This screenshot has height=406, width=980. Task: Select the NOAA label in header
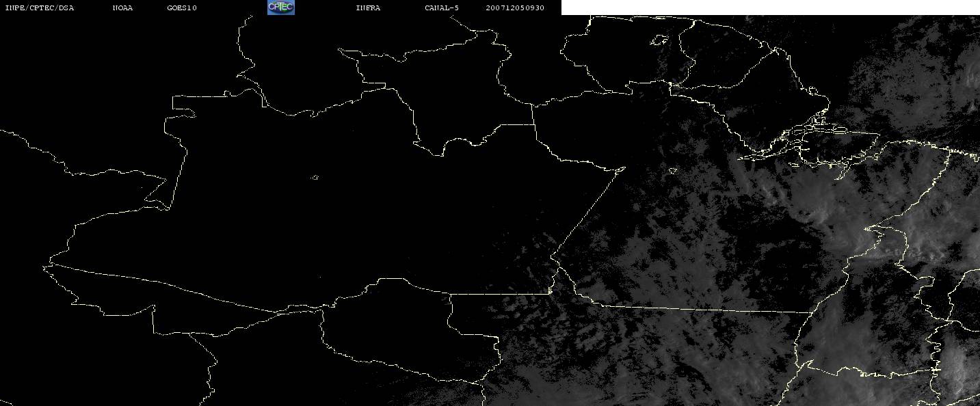[x=123, y=8]
